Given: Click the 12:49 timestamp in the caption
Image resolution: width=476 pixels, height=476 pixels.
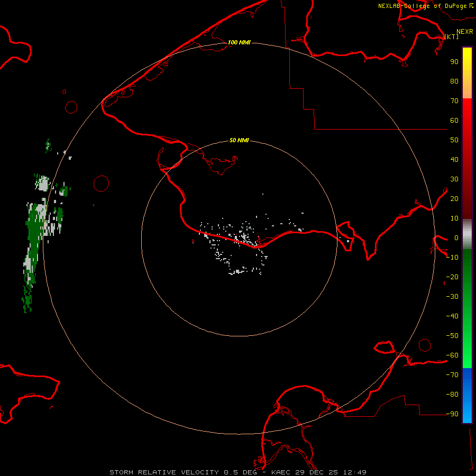Looking at the screenshot, I should point(354,472).
